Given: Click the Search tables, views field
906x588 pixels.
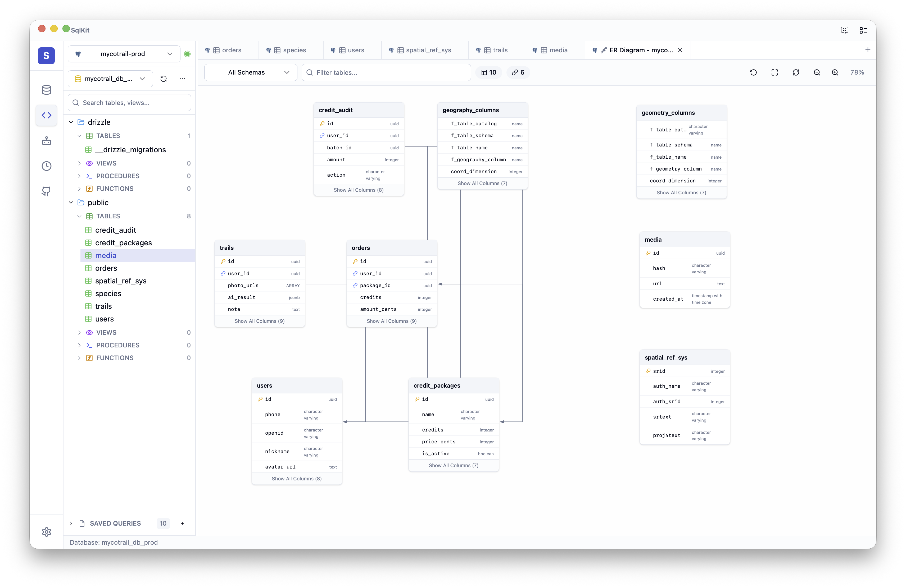Looking at the screenshot, I should (129, 103).
